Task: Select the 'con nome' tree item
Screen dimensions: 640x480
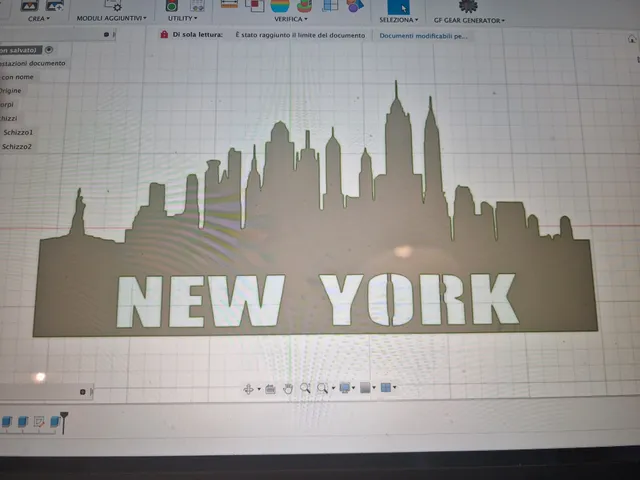Action: pyautogui.click(x=18, y=77)
